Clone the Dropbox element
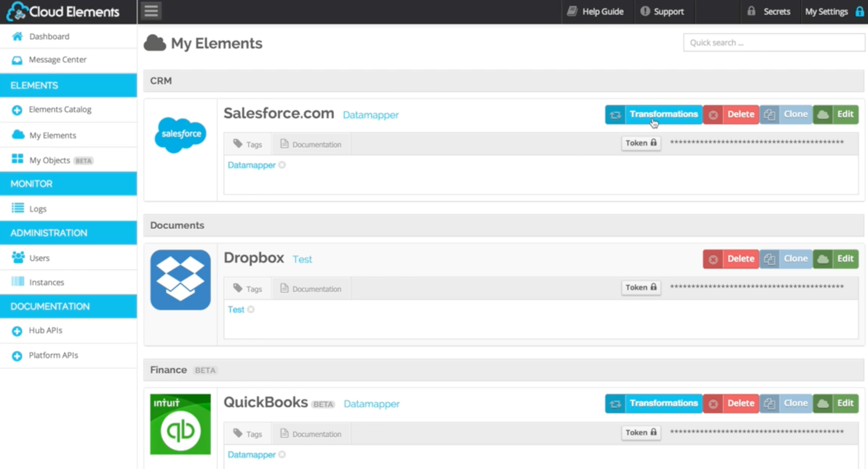 point(786,259)
